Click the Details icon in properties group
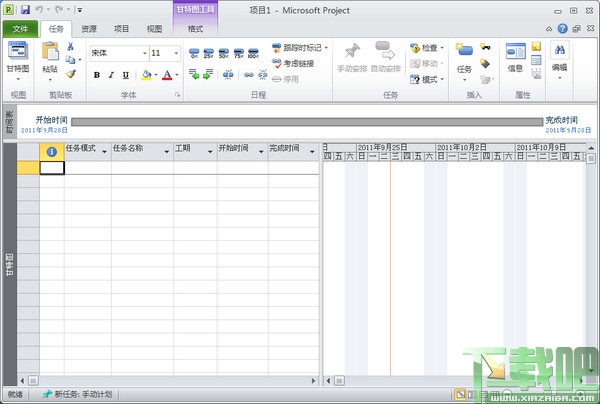Viewport: 600px width, 404px height. pos(536,60)
